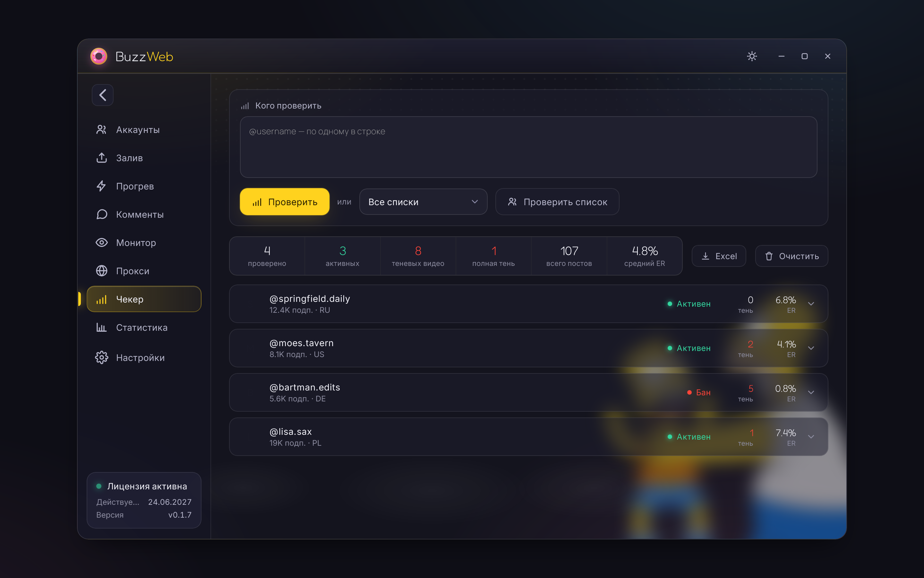
Task: Click the license date 24.06.2027
Action: tap(169, 502)
